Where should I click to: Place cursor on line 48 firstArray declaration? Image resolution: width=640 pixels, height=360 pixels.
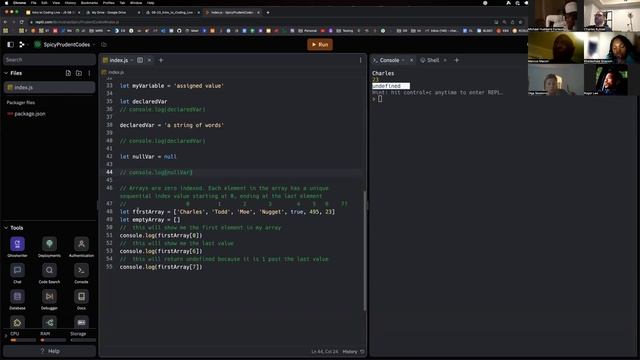[x=227, y=212]
